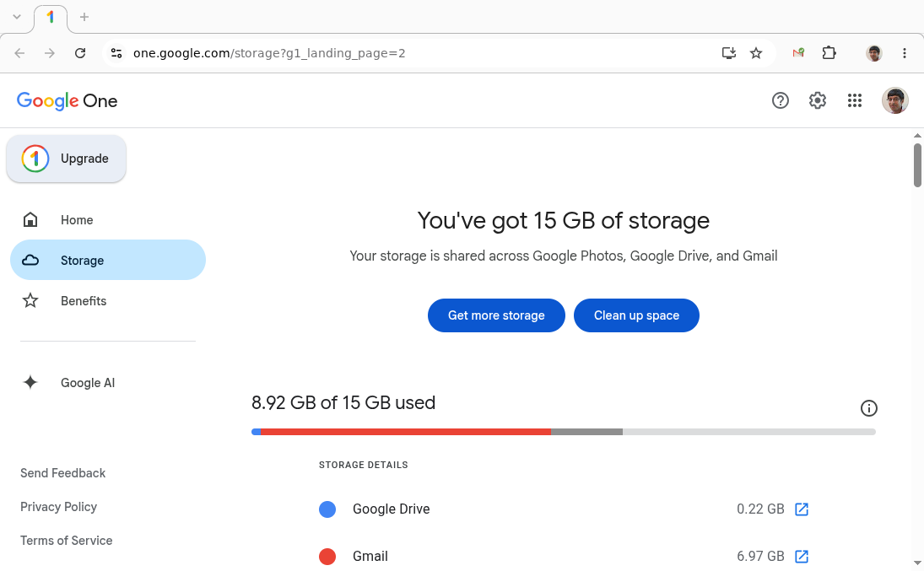Open the Gmail checker extension icon
The width and height of the screenshot is (924, 571).
pyautogui.click(x=798, y=53)
